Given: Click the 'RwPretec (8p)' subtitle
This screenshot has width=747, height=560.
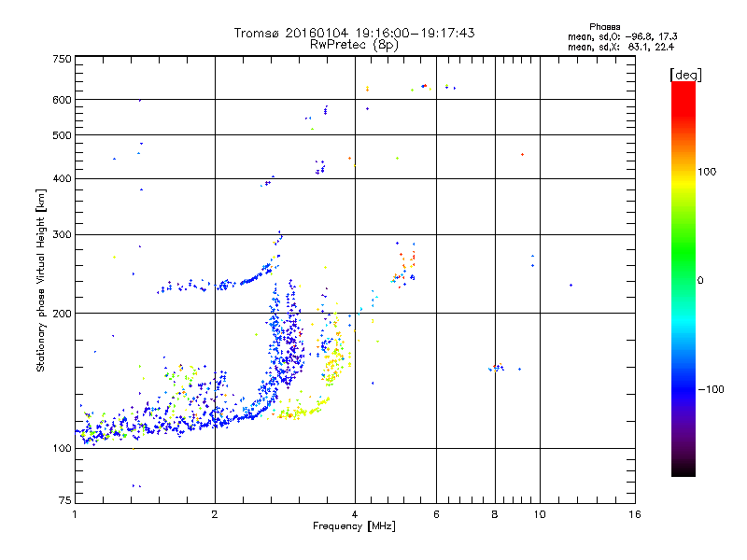Looking at the screenshot, I should click(354, 45).
